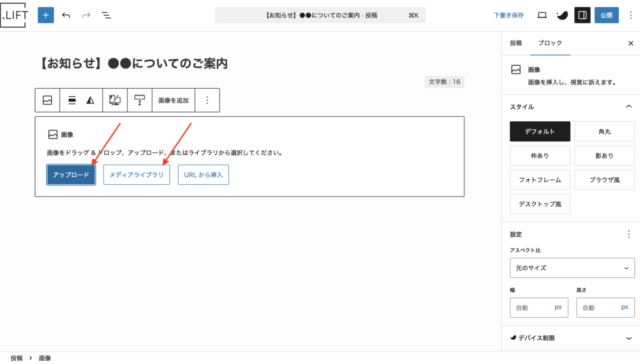Image resolution: width=640 pixels, height=364 pixels.
Task: Click the メディアライブラリ button
Action: [136, 175]
